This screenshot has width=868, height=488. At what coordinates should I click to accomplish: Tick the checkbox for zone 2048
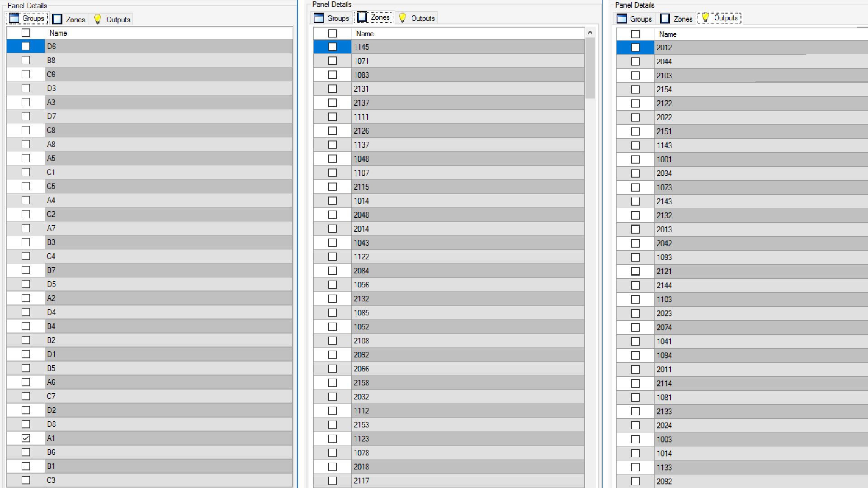332,215
